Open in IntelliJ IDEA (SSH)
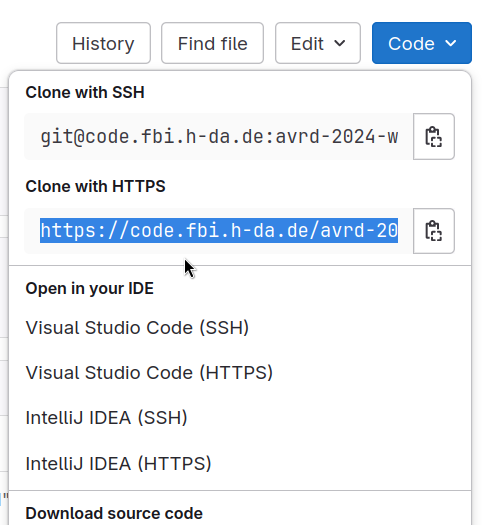This screenshot has width=482, height=525. tap(106, 418)
